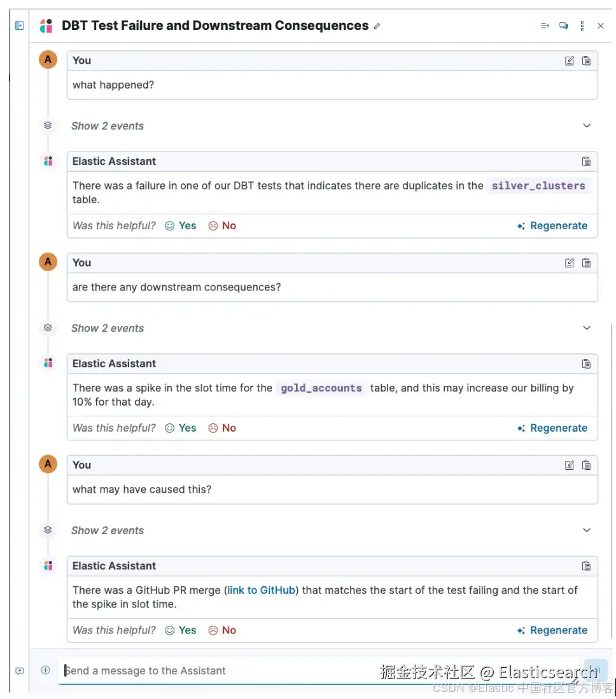This screenshot has height=699, width=616.
Task: Mark the silver_clusters answer as helpful with Yes
Action: click(x=181, y=225)
